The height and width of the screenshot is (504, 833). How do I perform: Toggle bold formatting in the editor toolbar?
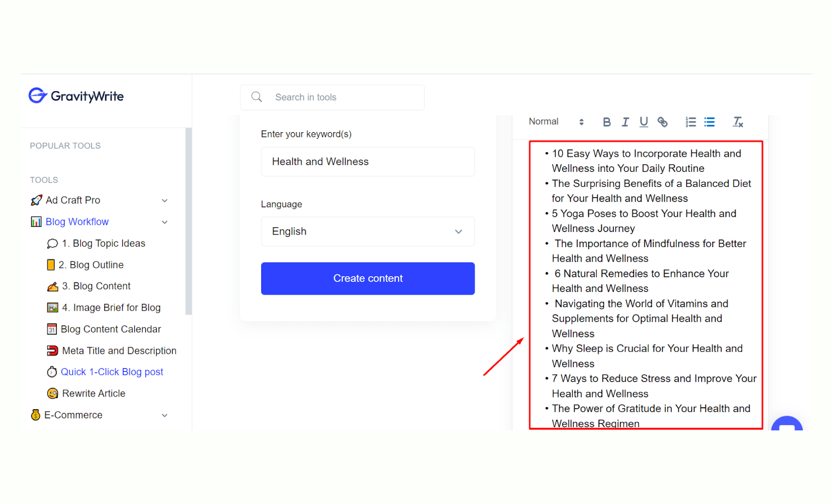point(607,122)
